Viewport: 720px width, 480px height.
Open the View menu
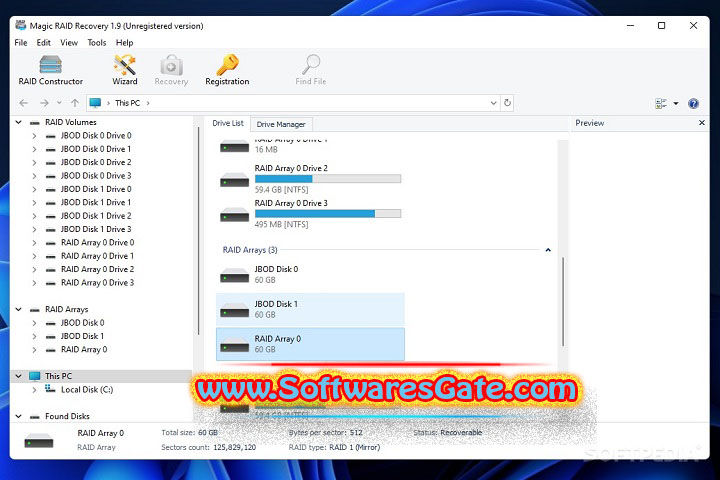[69, 43]
